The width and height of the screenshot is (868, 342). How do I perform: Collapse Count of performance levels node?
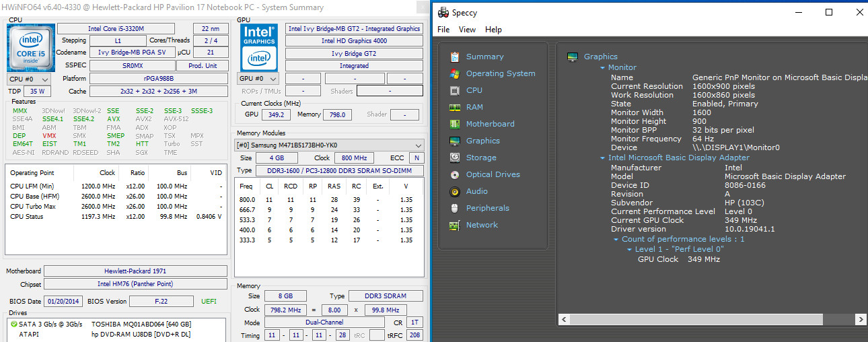(x=616, y=239)
